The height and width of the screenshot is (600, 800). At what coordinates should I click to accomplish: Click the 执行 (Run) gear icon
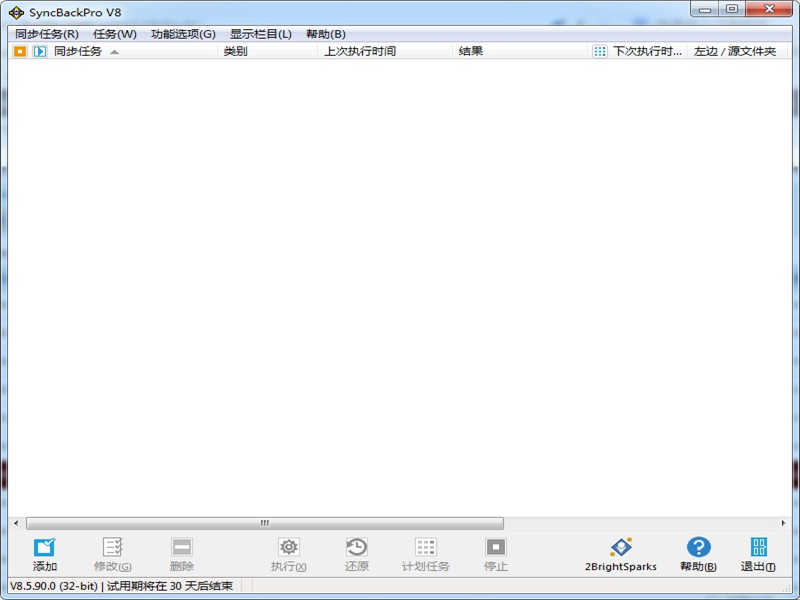coord(289,547)
